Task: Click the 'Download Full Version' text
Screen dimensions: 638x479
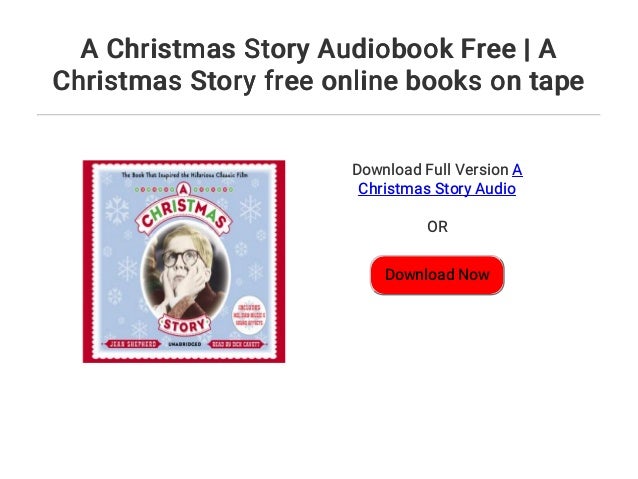Action: pos(430,170)
